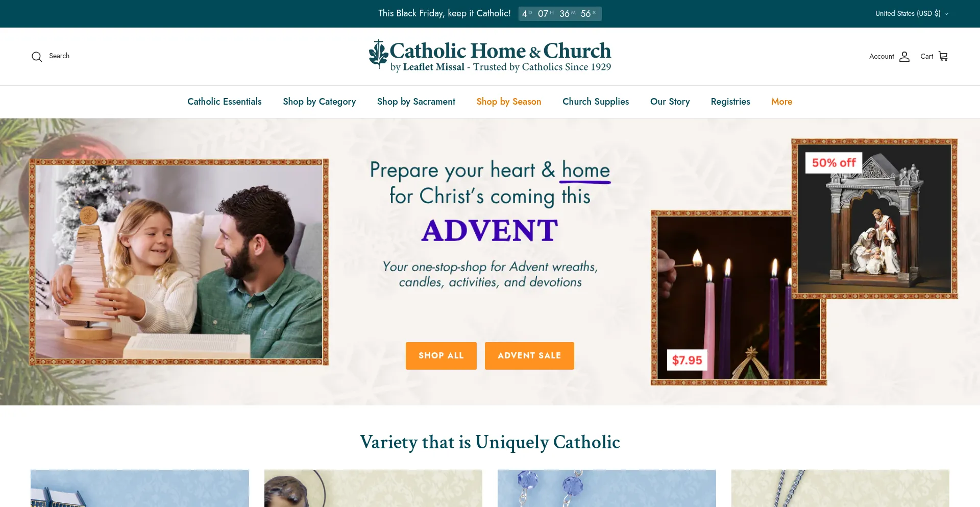Image resolution: width=980 pixels, height=507 pixels.
Task: Expand the More menu
Action: [782, 102]
